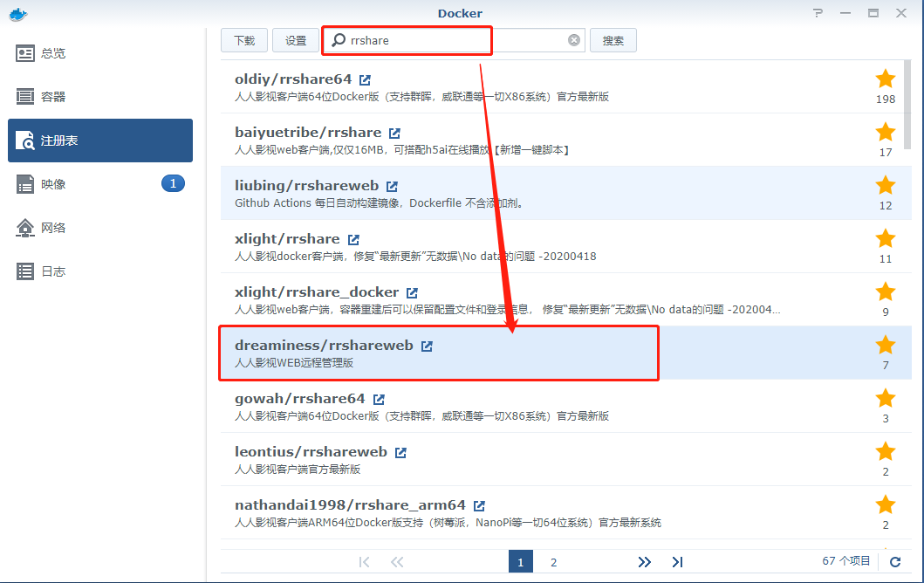The height and width of the screenshot is (583, 924).
Task: Clear the search box text
Action: (x=574, y=40)
